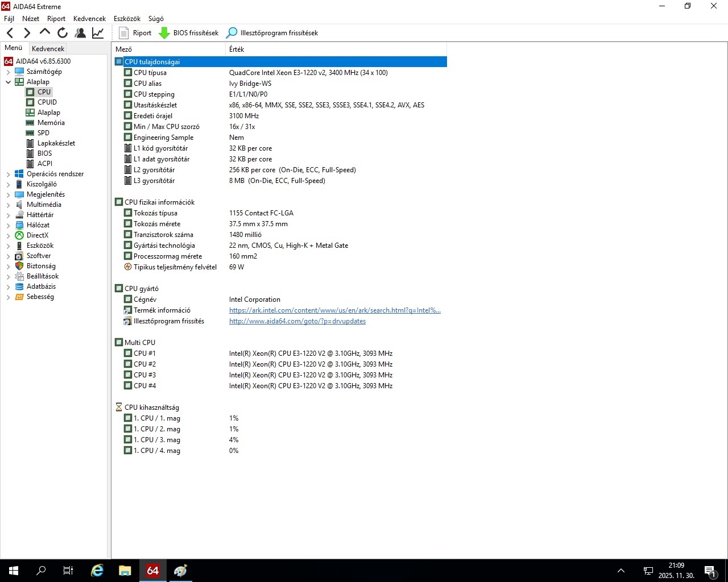728x582 pixels.
Task: Open the user favorites toolbar icon
Action: pyautogui.click(x=80, y=33)
